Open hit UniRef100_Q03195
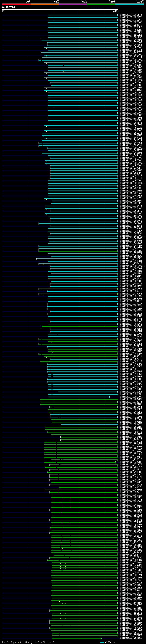Viewport: 146px width, 644px height. [x=131, y=286]
